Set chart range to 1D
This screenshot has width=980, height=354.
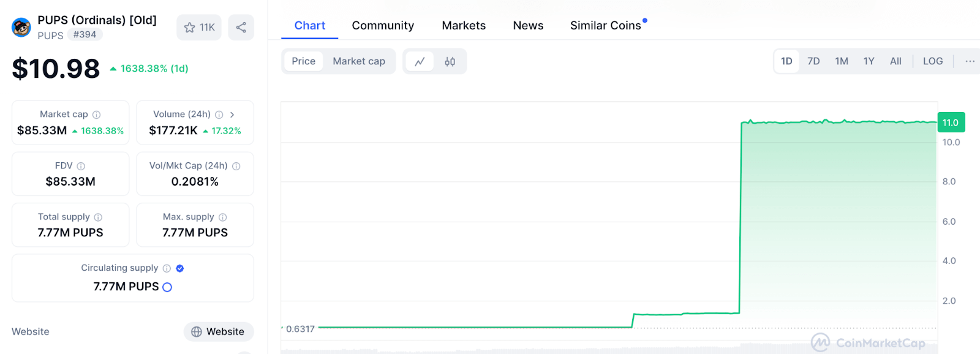(786, 61)
